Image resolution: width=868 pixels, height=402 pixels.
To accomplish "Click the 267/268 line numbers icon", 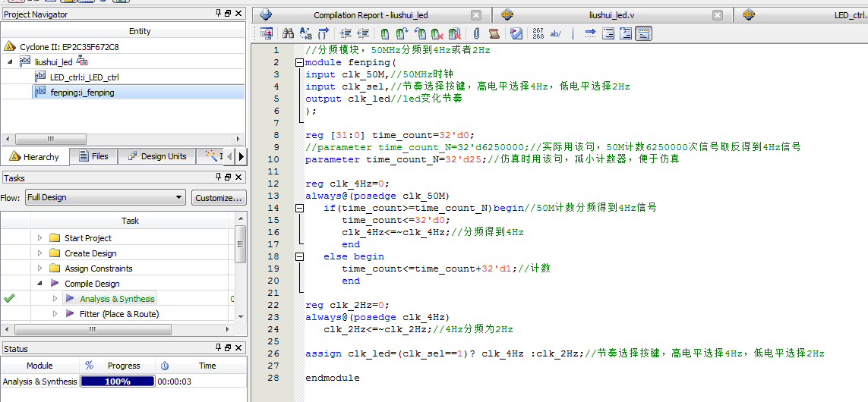I will tap(538, 33).
